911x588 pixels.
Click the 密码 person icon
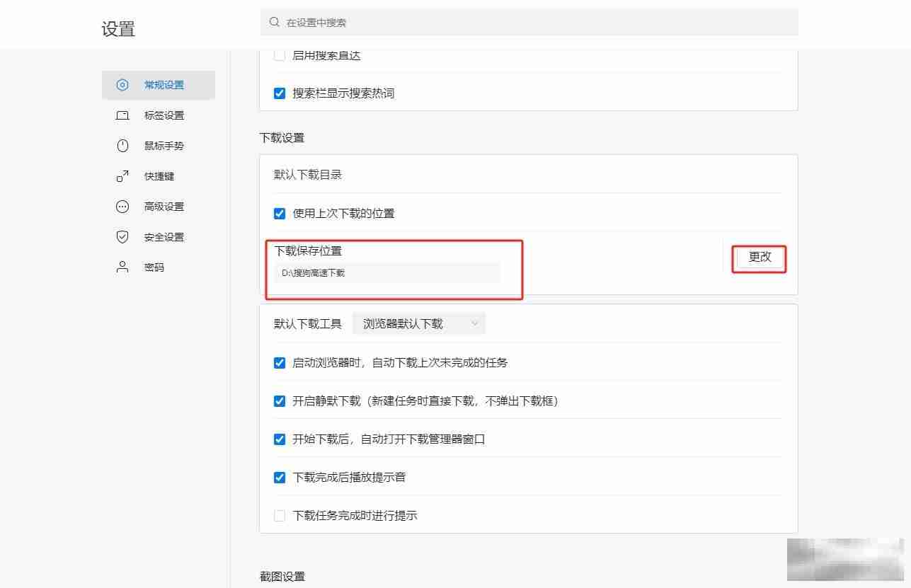[x=122, y=267]
